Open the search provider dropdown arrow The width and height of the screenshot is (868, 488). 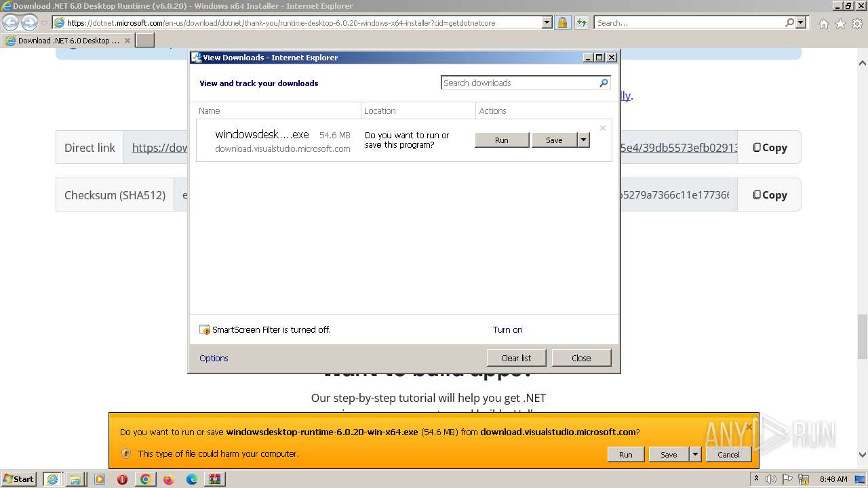tap(801, 22)
